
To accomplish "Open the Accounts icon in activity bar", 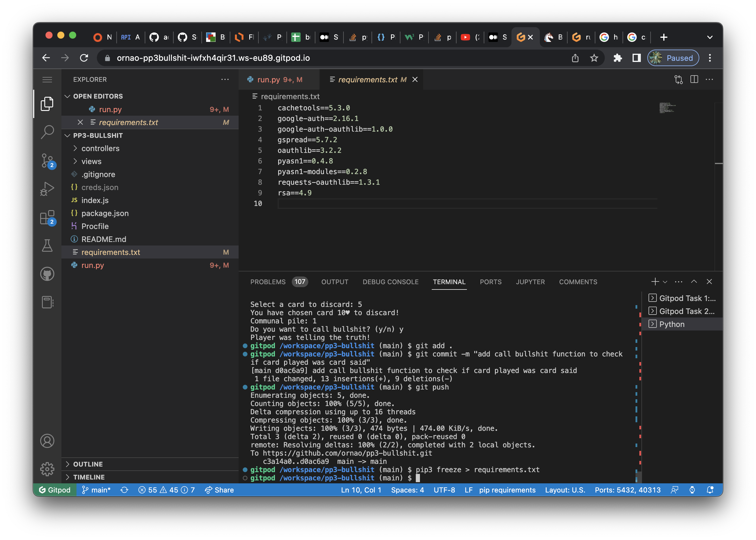I will coord(47,441).
